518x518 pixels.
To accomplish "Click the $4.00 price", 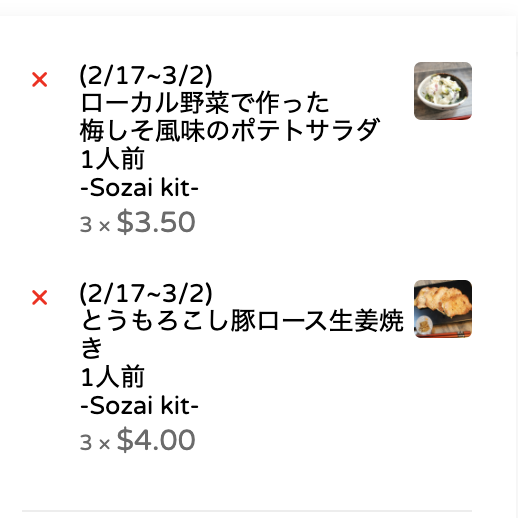I will click(156, 440).
